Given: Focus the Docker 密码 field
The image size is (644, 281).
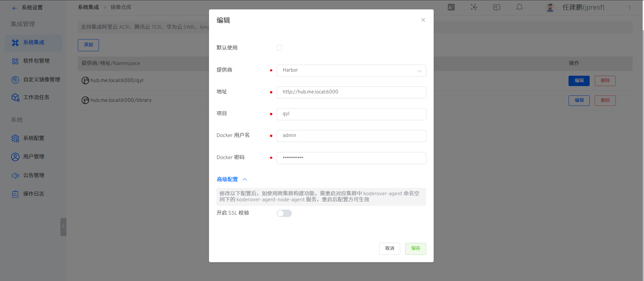Looking at the screenshot, I should pos(351,158).
